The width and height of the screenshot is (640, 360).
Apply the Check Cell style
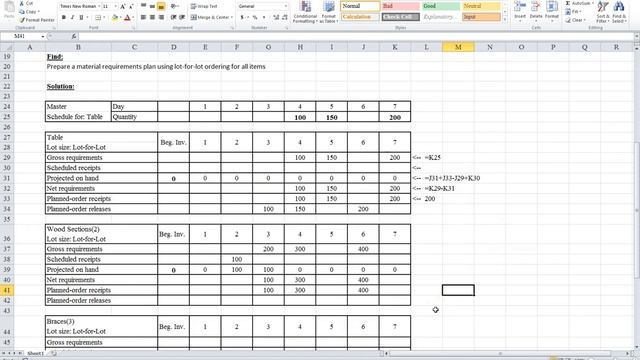pyautogui.click(x=400, y=17)
